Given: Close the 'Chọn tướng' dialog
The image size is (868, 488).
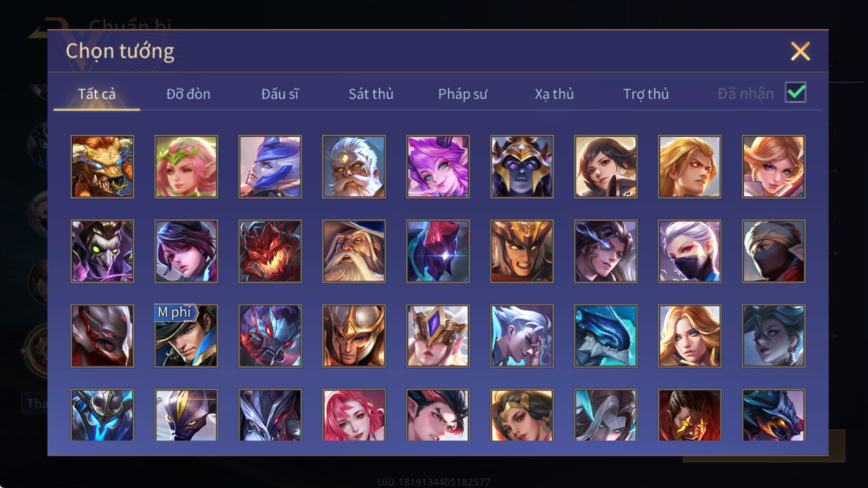Looking at the screenshot, I should tap(800, 51).
